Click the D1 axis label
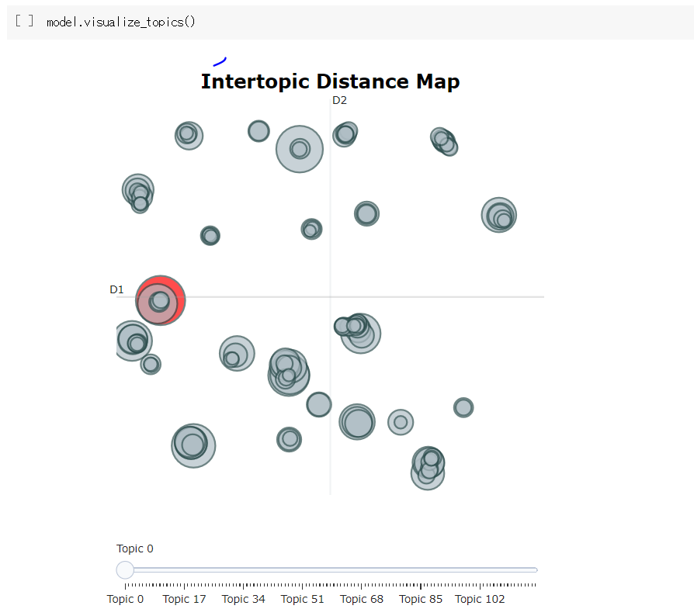 click(116, 289)
